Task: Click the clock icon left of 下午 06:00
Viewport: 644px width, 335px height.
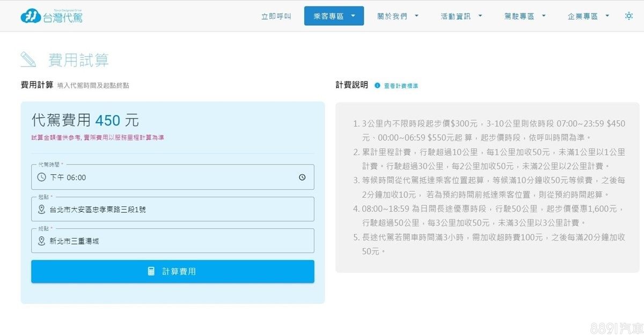Action: (42, 177)
